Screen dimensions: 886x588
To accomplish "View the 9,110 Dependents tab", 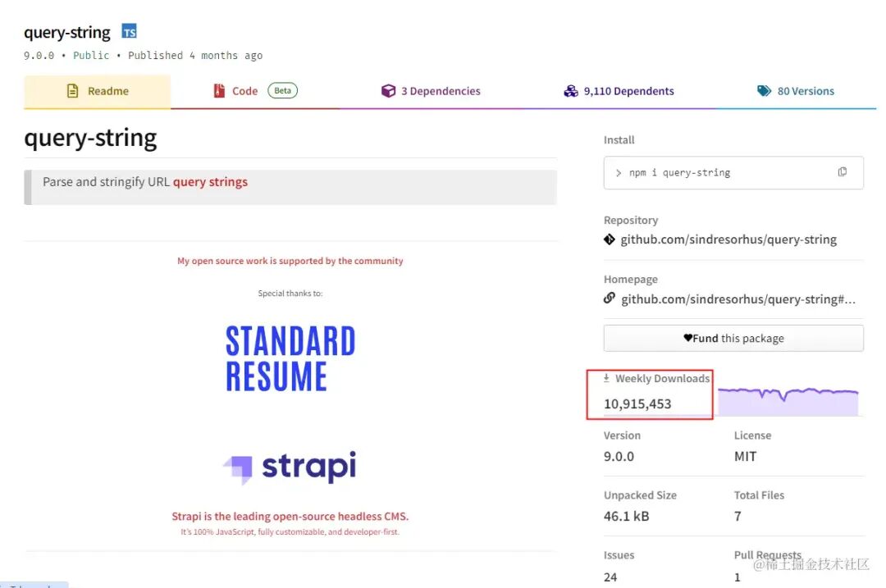I will [x=619, y=91].
